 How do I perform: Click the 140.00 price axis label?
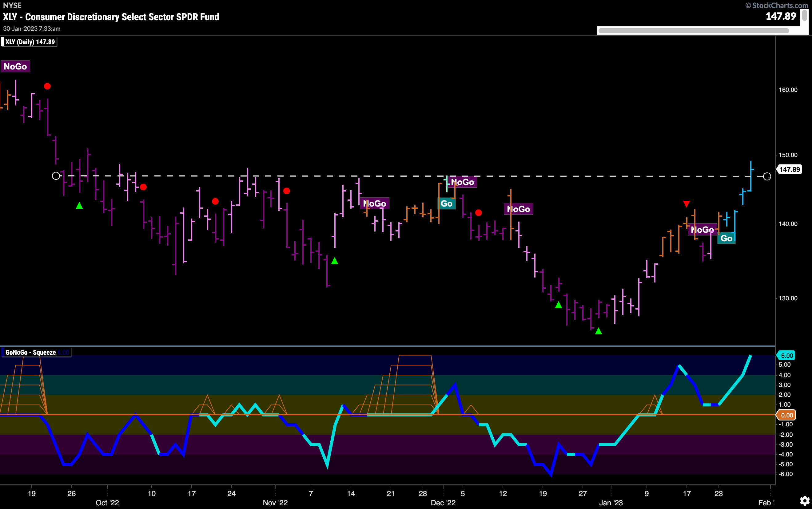[x=788, y=224]
